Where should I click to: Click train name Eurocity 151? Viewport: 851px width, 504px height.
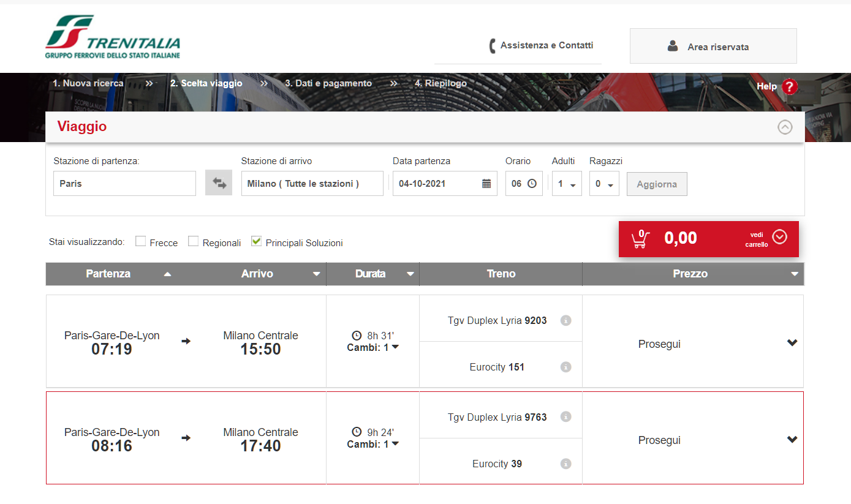pyautogui.click(x=497, y=367)
